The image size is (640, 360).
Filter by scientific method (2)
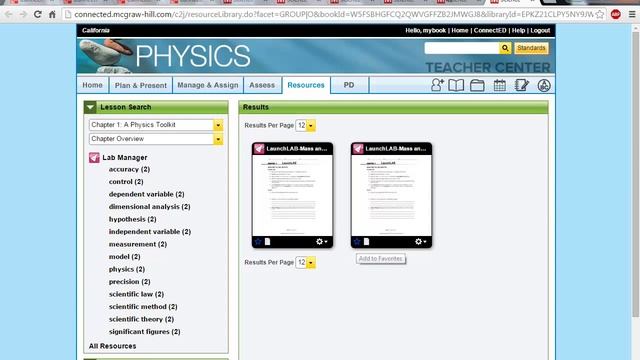(x=143, y=307)
